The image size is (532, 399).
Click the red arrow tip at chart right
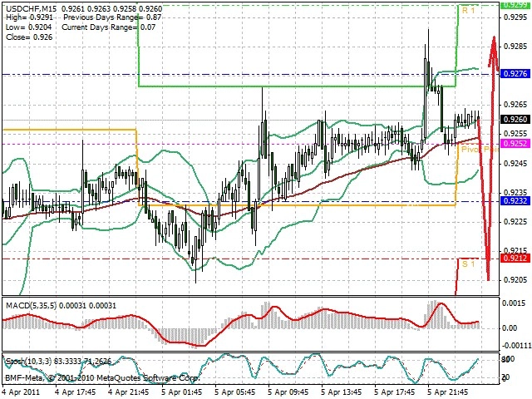(494, 39)
